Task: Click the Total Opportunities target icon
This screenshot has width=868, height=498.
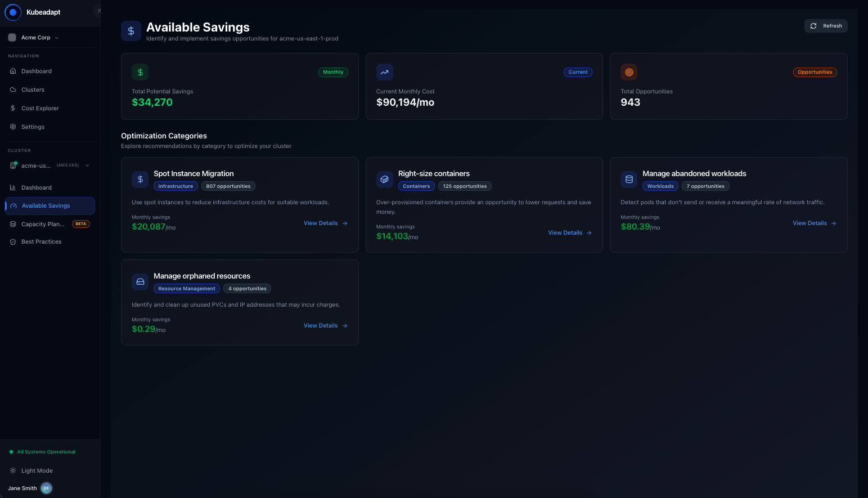Action: point(629,72)
